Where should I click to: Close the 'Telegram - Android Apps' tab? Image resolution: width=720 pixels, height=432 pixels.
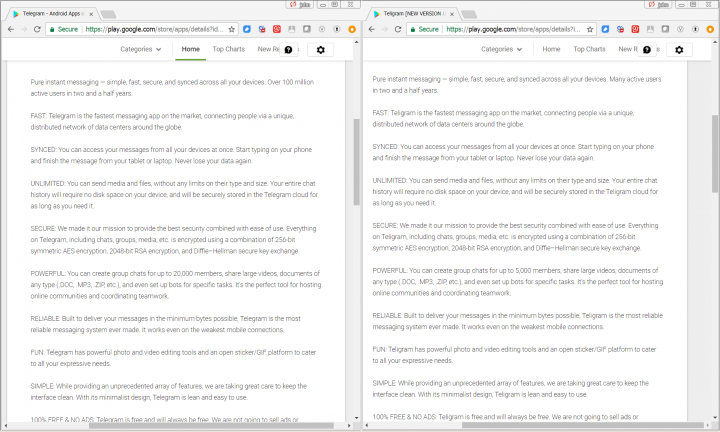click(x=91, y=14)
